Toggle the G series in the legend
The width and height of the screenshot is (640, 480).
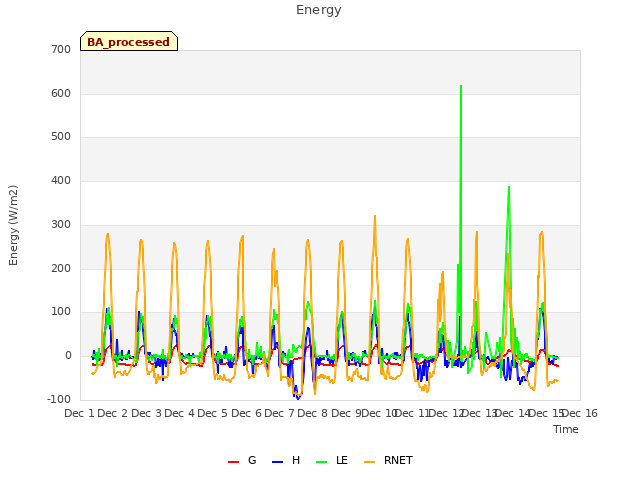click(x=242, y=460)
